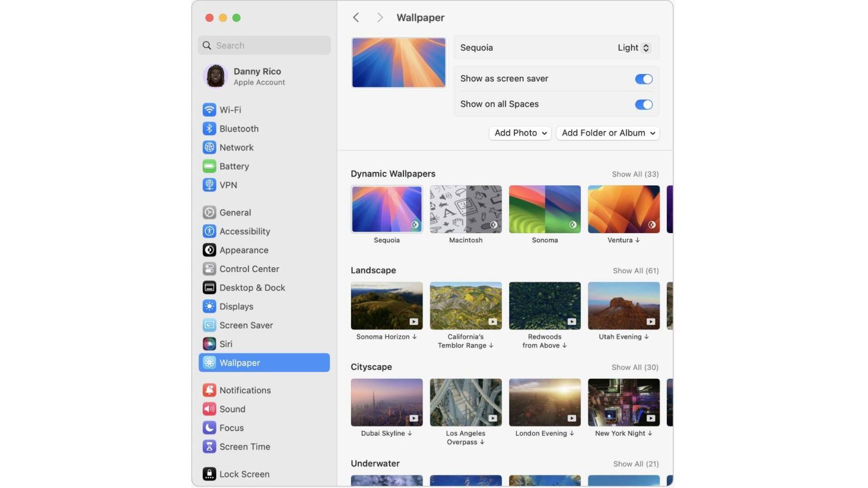Open the Light appearance dropdown

tap(634, 47)
